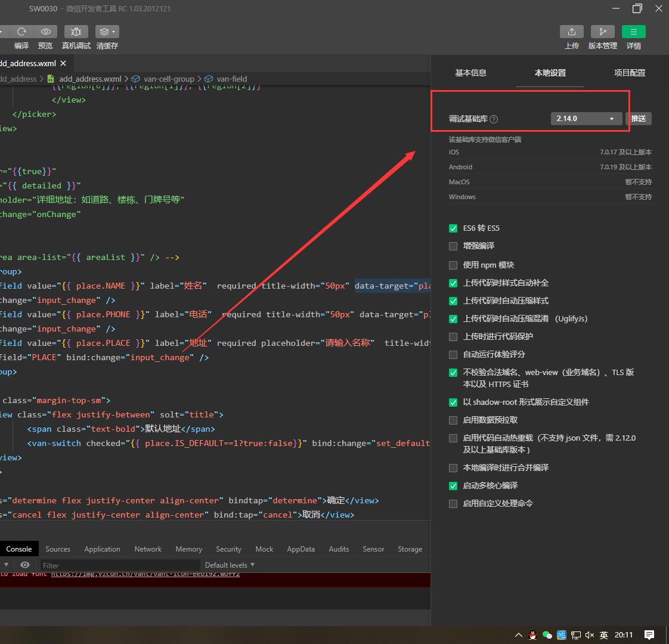Open the Application devtools tab

pyautogui.click(x=102, y=549)
